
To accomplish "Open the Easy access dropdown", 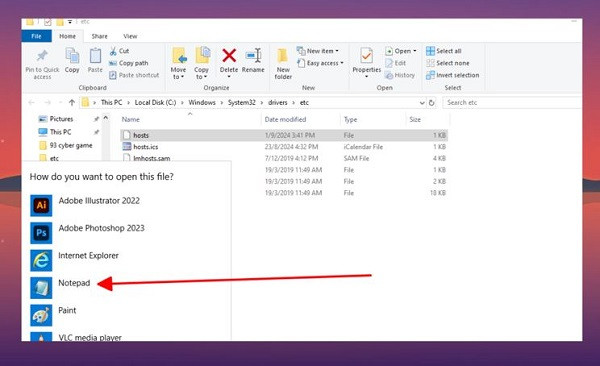I will tap(320, 63).
